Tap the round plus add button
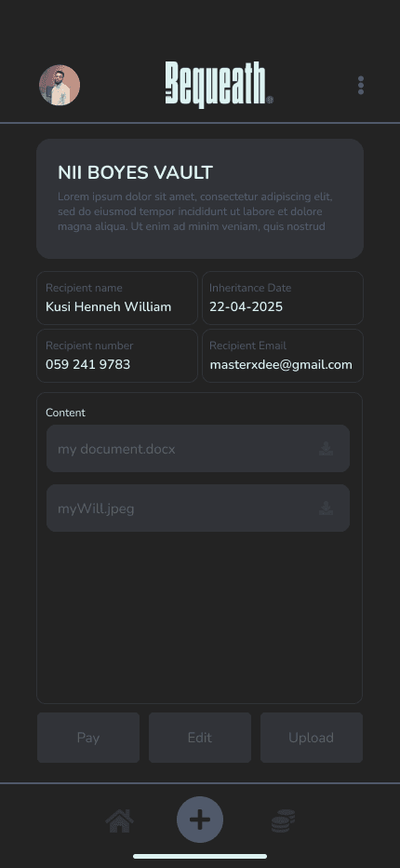This screenshot has height=868, width=400. coord(200,820)
